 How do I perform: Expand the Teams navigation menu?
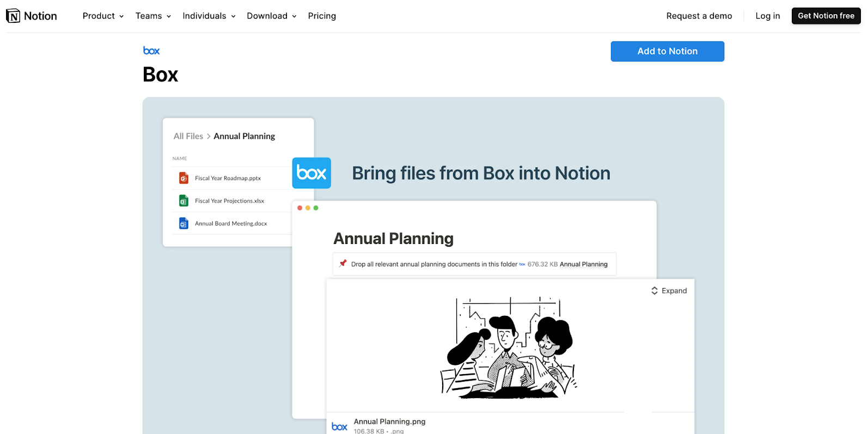point(153,16)
